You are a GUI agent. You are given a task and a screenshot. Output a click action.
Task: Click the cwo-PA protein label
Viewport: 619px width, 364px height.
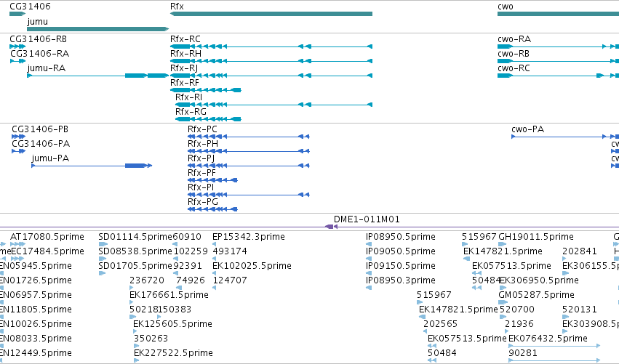(527, 129)
